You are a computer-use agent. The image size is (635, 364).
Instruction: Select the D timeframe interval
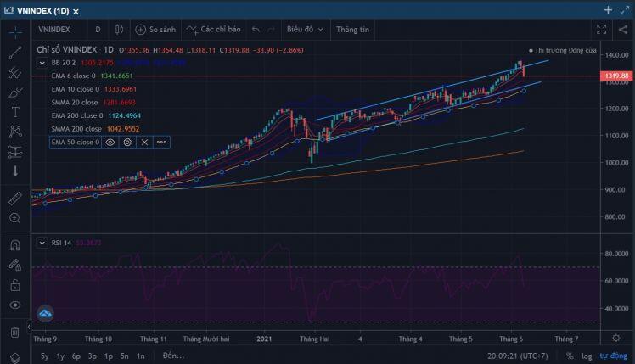[98, 30]
